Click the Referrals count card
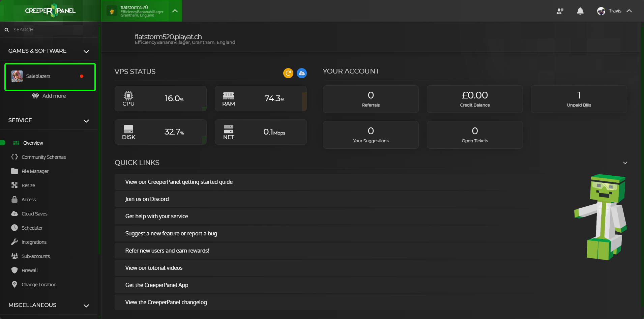This screenshot has height=319, width=644. pos(371,99)
